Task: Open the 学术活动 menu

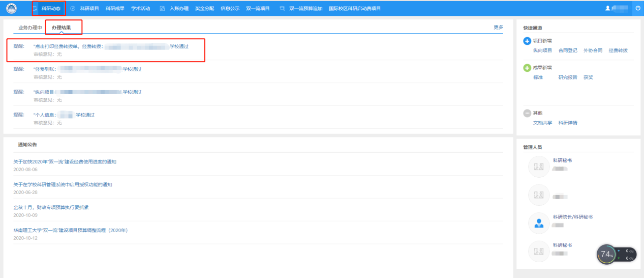Action: pyautogui.click(x=141, y=9)
